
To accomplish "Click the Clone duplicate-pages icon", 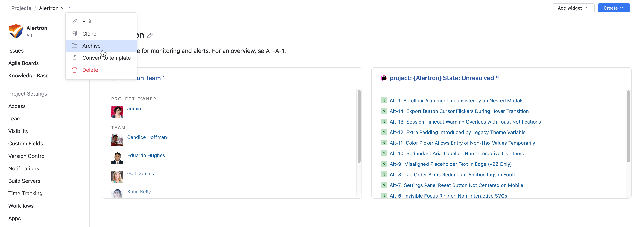I will coord(75,34).
